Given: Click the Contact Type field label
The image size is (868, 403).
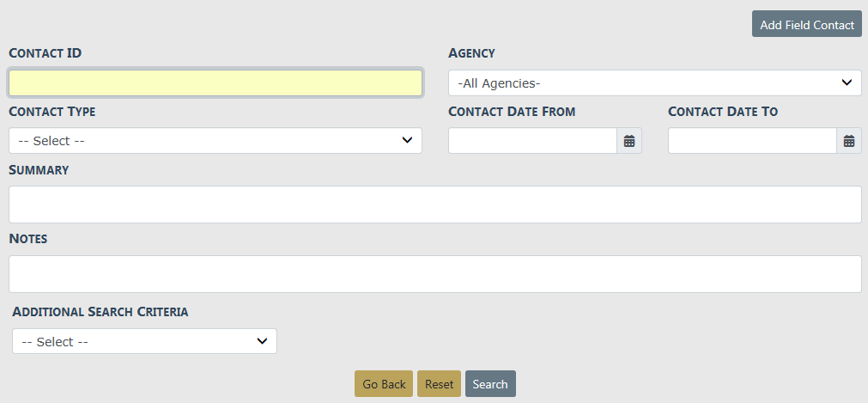Looking at the screenshot, I should (x=52, y=112).
